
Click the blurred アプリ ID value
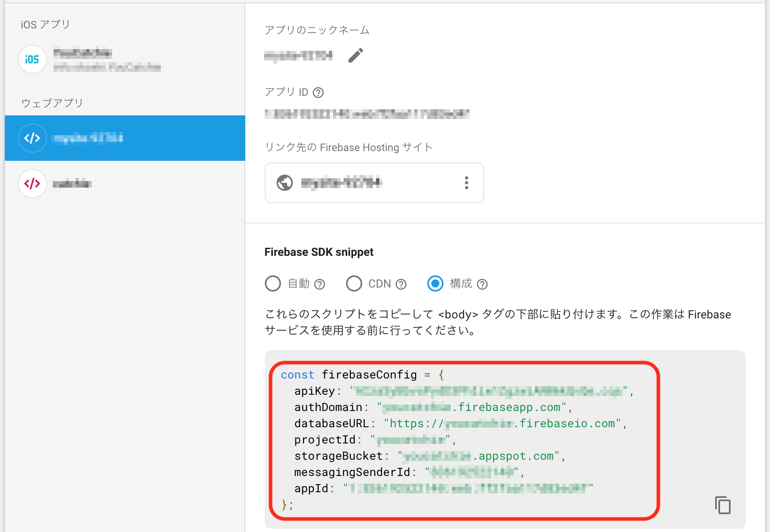click(366, 114)
